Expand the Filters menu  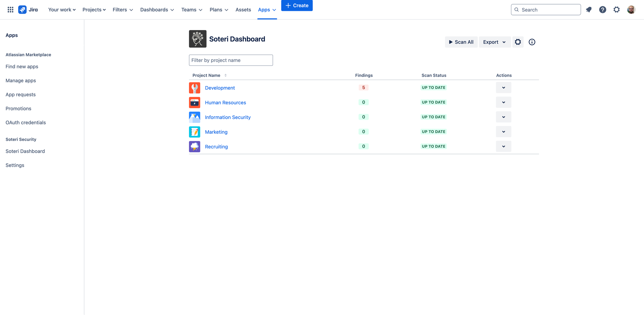point(123,10)
